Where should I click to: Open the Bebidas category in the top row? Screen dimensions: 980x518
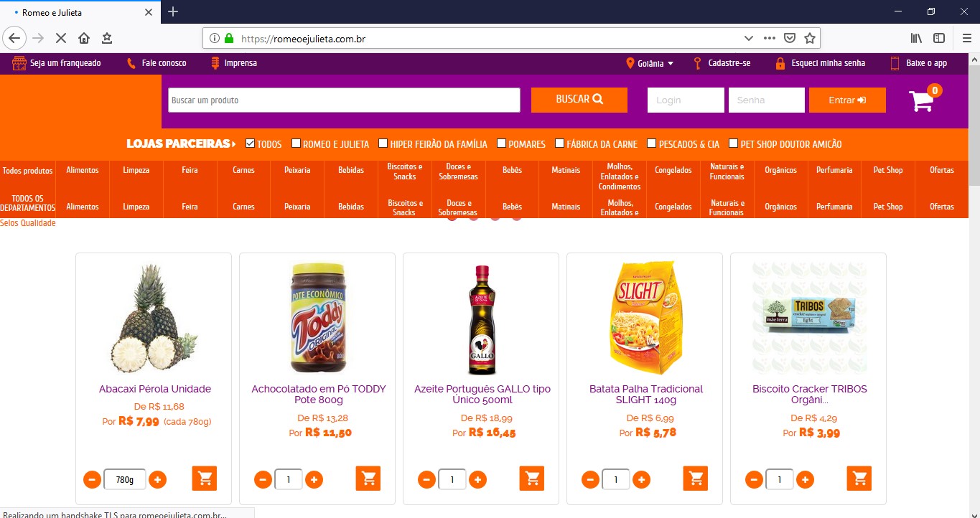coord(351,170)
